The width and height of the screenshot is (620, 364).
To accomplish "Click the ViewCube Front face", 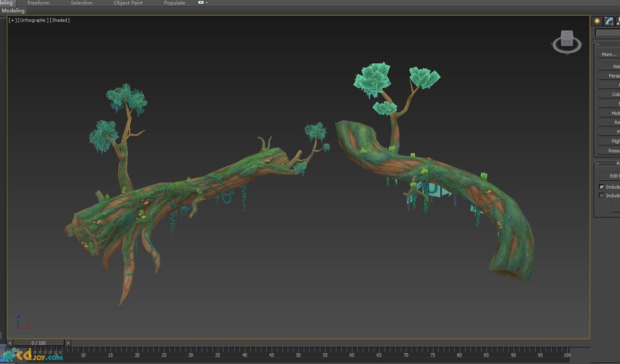I will [x=567, y=42].
